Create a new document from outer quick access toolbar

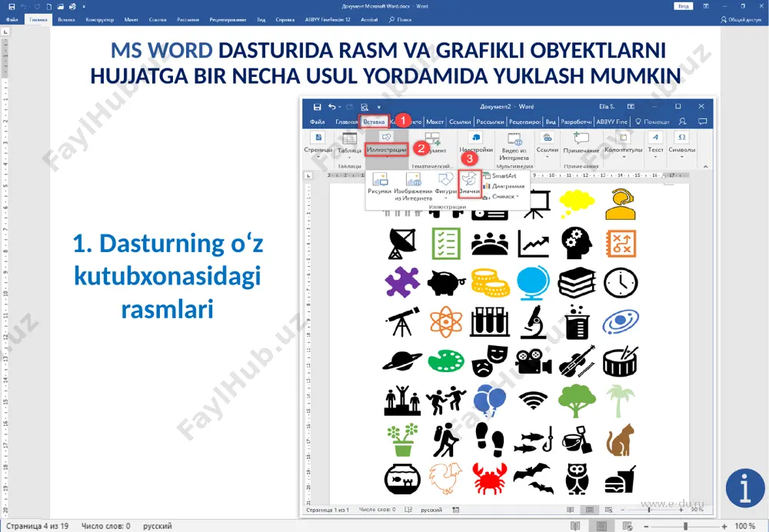click(48, 7)
